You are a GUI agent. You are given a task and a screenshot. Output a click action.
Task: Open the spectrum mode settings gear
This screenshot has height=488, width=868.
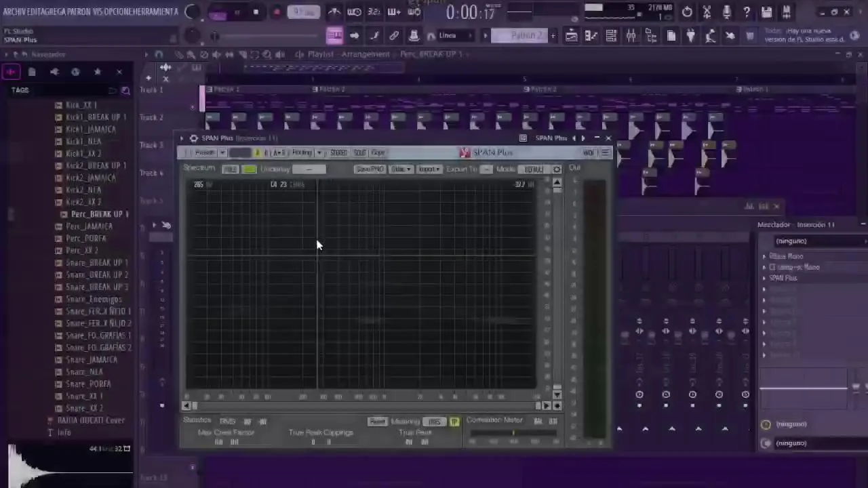click(x=557, y=169)
